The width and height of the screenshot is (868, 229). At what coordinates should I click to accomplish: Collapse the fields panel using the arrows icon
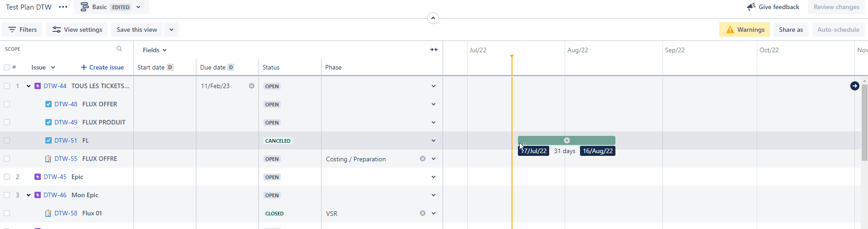pos(434,50)
